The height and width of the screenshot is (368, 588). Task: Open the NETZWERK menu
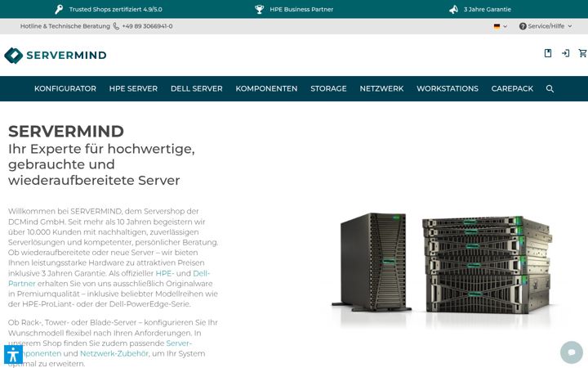381,88
